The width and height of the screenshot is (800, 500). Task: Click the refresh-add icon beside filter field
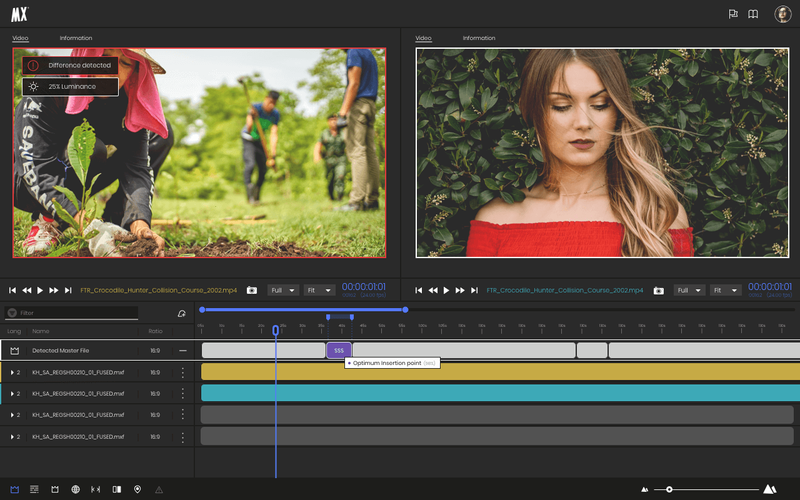tap(181, 313)
